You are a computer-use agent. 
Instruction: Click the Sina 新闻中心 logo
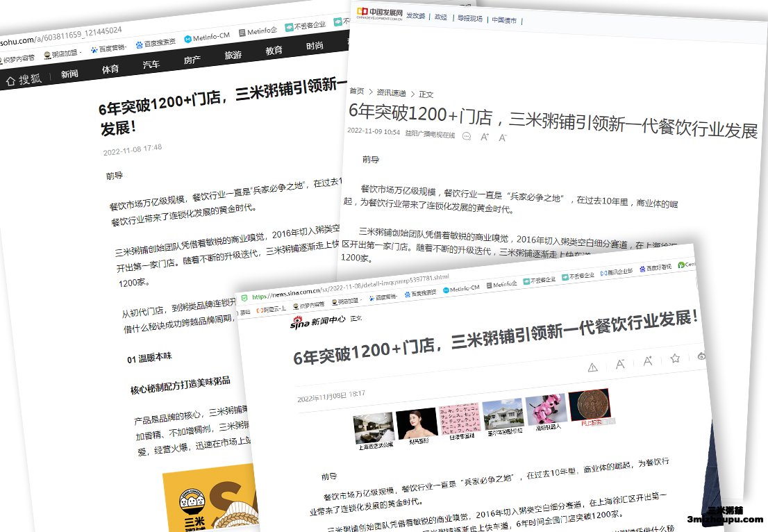pos(317,322)
